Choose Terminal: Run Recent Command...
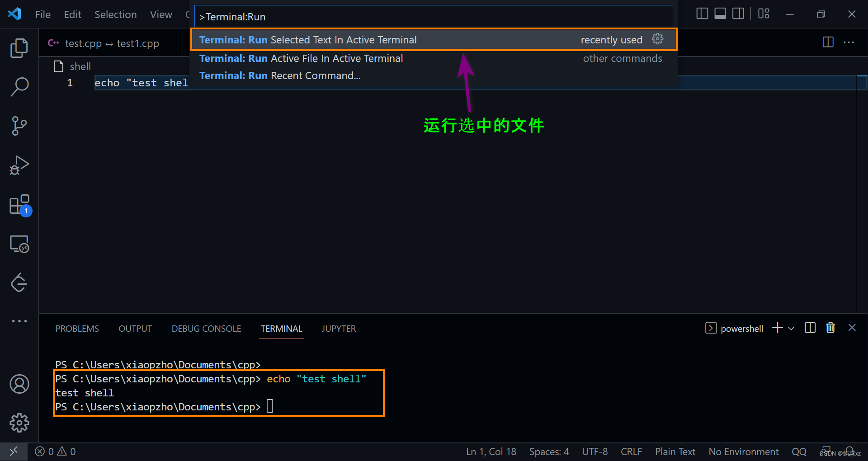The height and width of the screenshot is (461, 868). point(434,75)
